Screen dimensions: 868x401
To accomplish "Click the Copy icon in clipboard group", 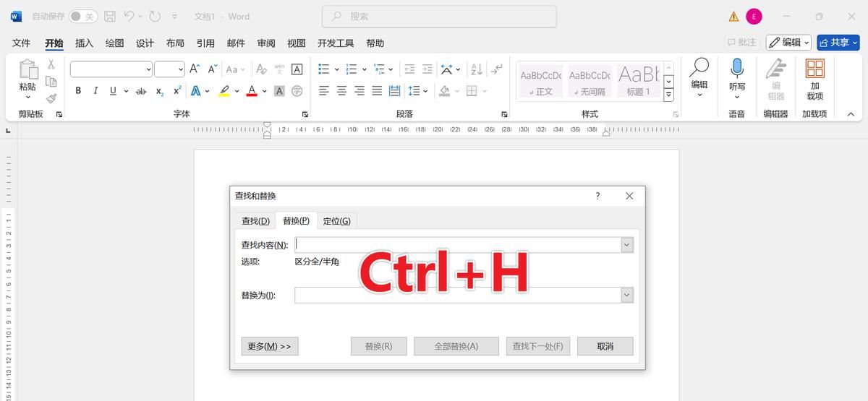I will pyautogui.click(x=51, y=81).
